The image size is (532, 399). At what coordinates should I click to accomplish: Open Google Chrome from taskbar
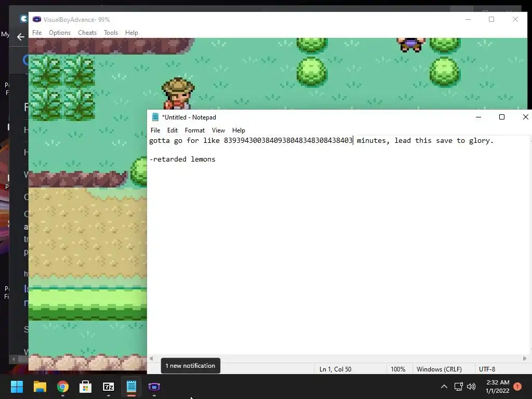63,387
